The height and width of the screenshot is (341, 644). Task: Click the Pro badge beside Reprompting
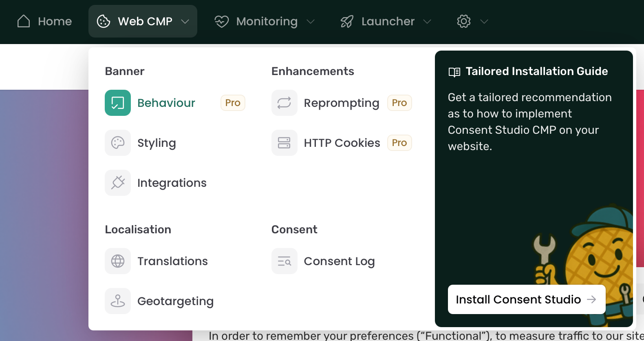coord(399,103)
